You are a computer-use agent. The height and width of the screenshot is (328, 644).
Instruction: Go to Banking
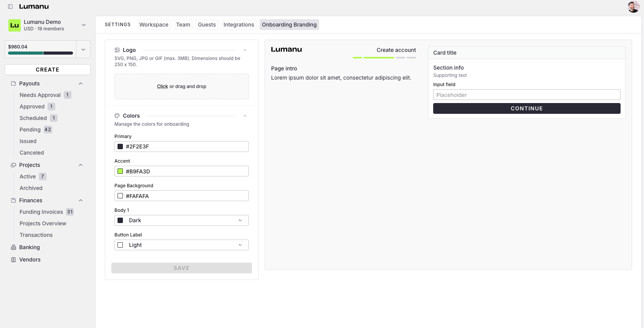click(x=30, y=247)
